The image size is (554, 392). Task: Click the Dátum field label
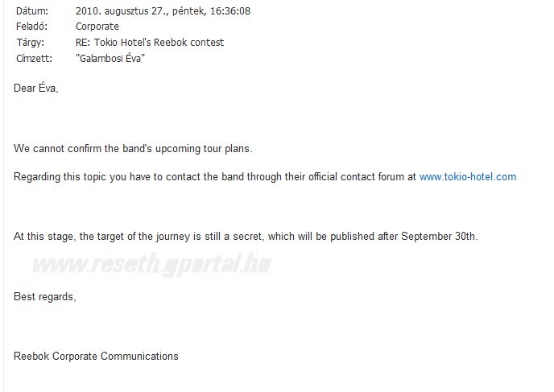32,11
